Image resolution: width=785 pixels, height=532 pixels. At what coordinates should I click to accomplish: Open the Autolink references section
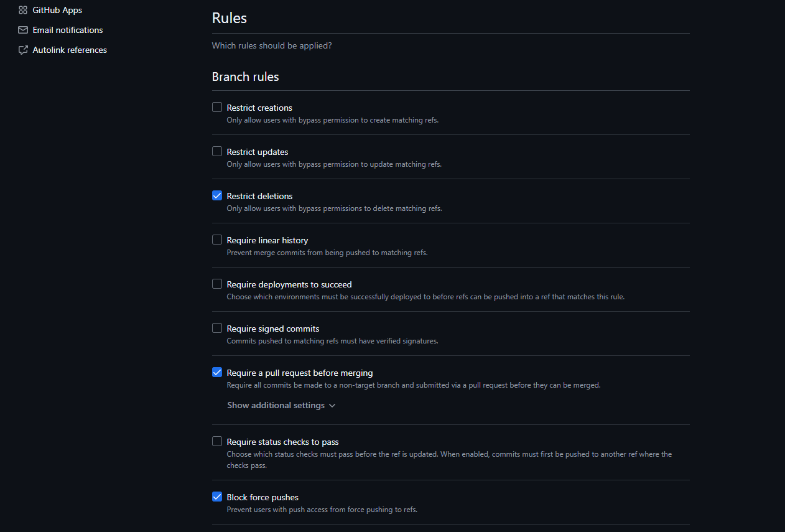(70, 49)
